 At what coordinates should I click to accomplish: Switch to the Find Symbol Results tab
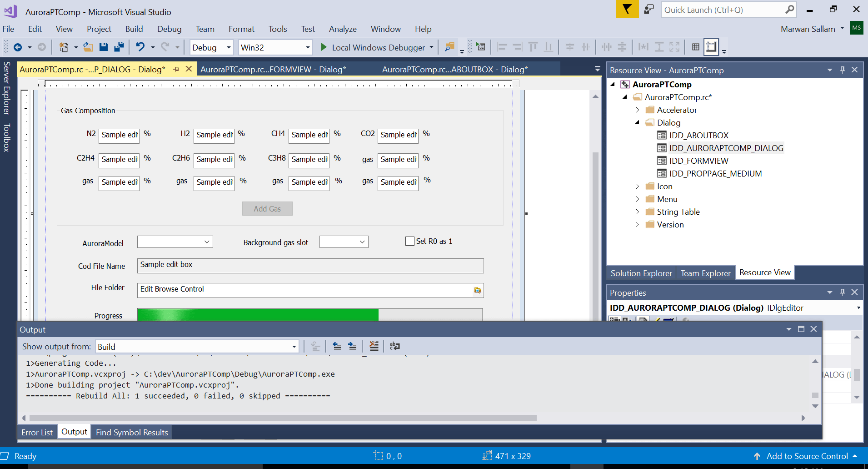(132, 432)
